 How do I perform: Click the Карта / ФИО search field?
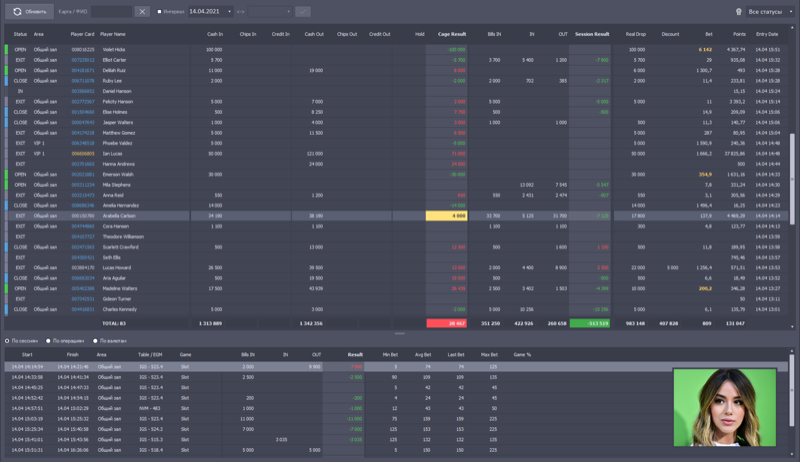point(110,11)
